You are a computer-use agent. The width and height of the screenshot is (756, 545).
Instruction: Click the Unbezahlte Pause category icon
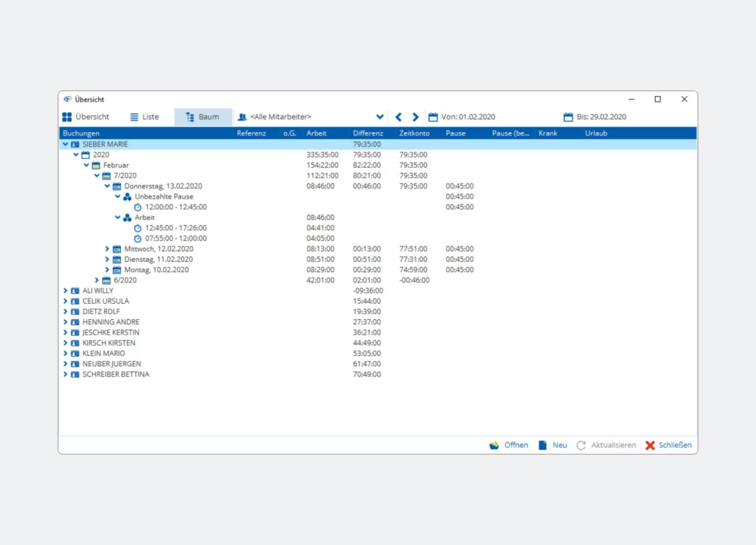pos(127,197)
